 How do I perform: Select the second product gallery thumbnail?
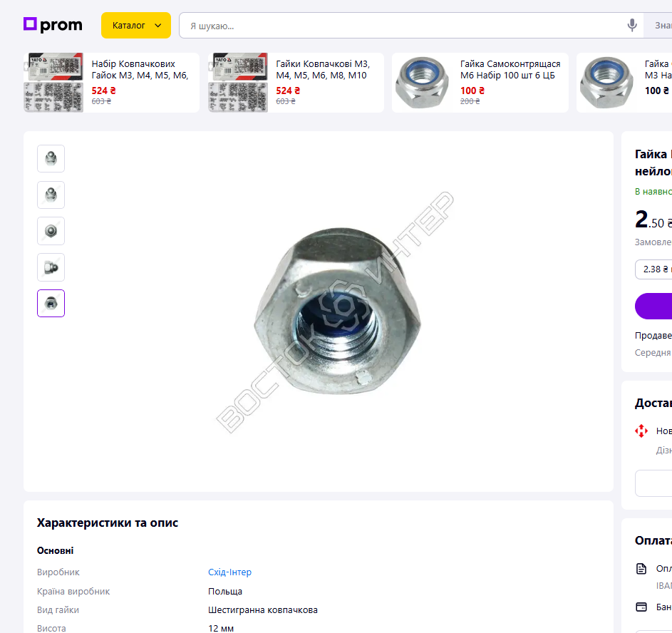(51, 195)
